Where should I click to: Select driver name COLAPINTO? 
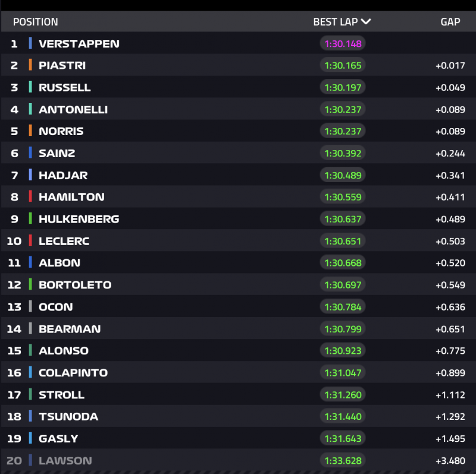[73, 373]
